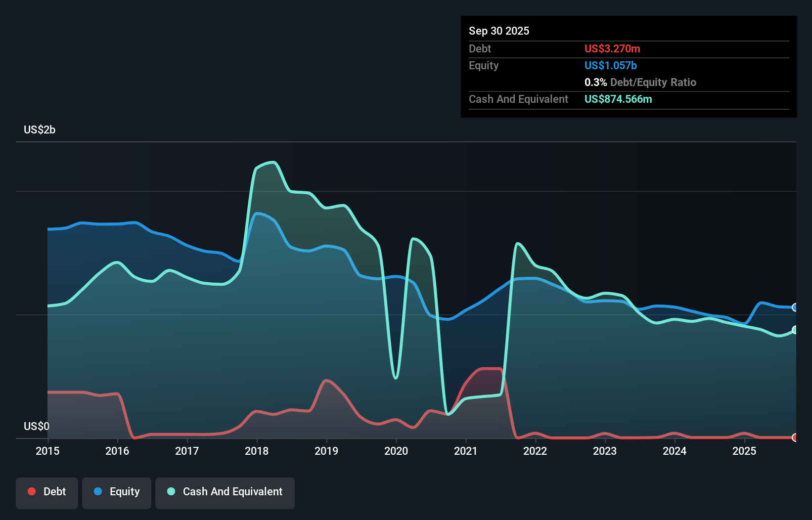Viewport: 812px width, 520px height.
Task: Select the 2020 year label
Action: tap(396, 451)
